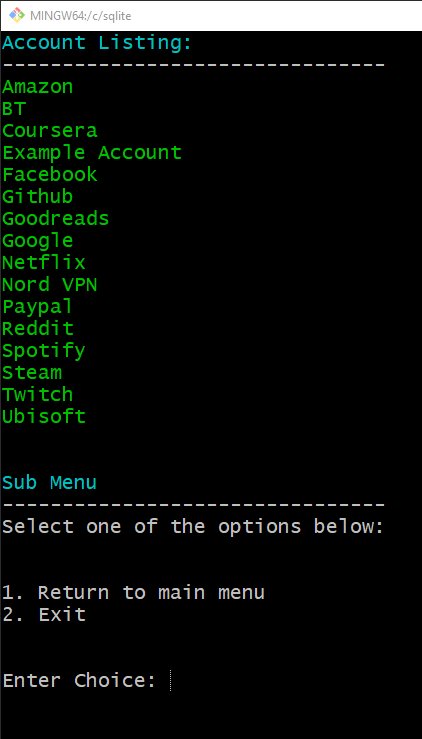This screenshot has height=739, width=422.
Task: Click the Github account line
Action: (x=38, y=197)
